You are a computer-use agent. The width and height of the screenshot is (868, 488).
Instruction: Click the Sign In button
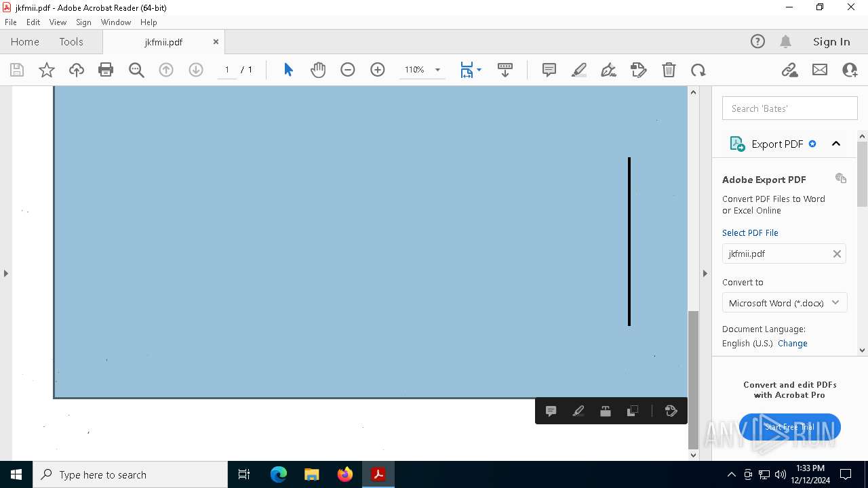[831, 41]
